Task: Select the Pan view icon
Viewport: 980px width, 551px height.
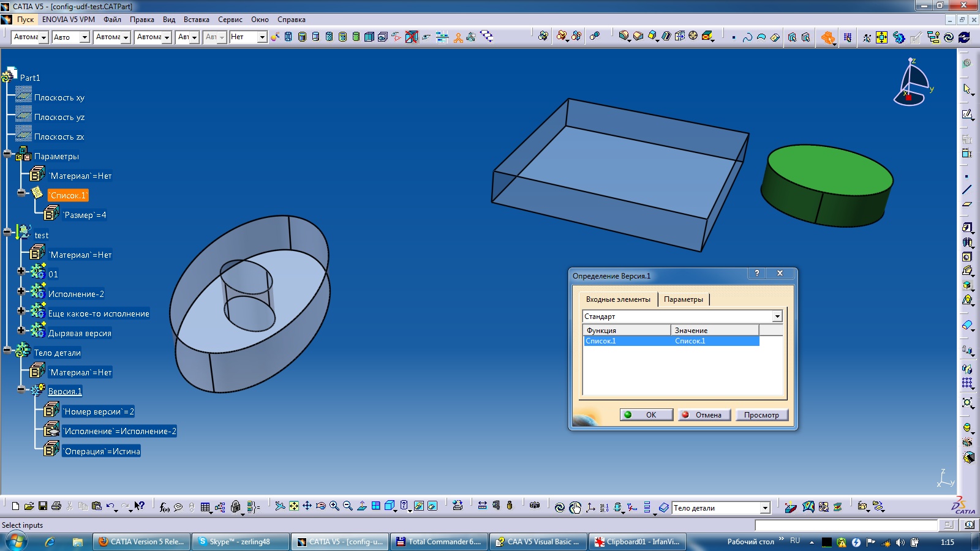Action: click(x=307, y=506)
